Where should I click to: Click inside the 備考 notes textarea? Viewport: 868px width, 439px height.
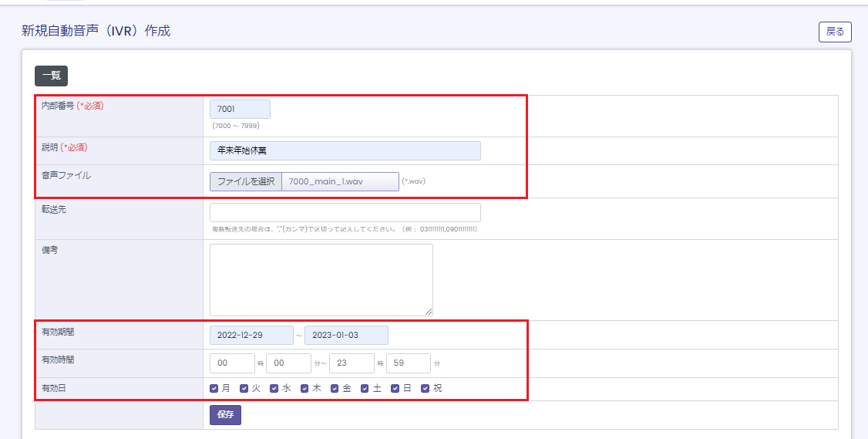pos(321,279)
